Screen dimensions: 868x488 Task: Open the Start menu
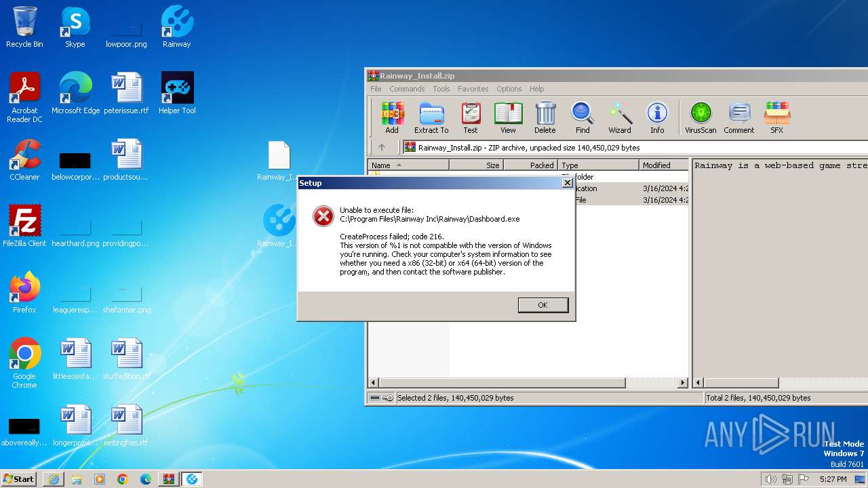click(x=18, y=479)
